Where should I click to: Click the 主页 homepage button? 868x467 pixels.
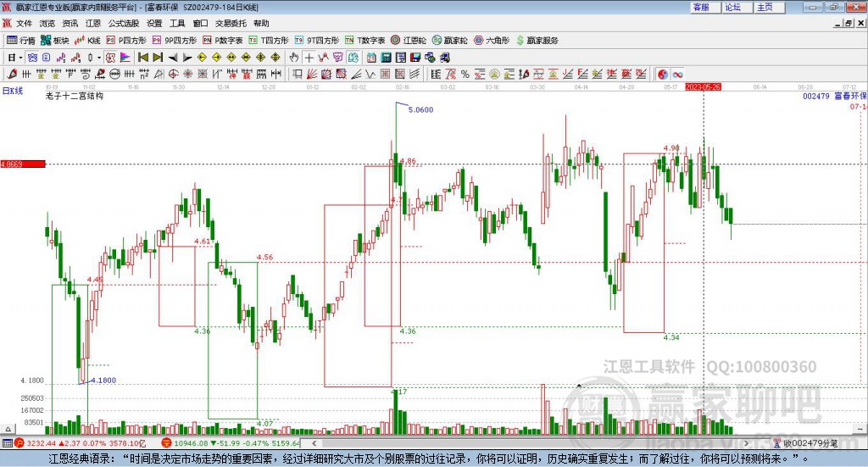click(x=770, y=7)
